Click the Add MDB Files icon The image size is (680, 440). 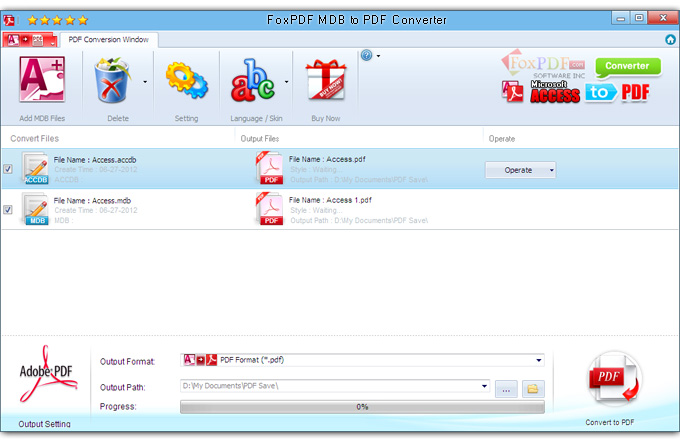click(x=42, y=79)
